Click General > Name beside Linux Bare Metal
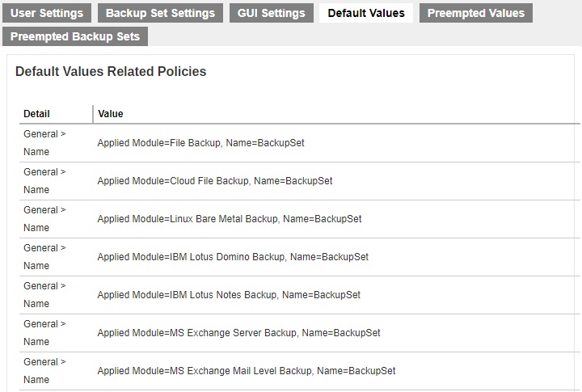This screenshot has width=582, height=392. pyautogui.click(x=44, y=219)
